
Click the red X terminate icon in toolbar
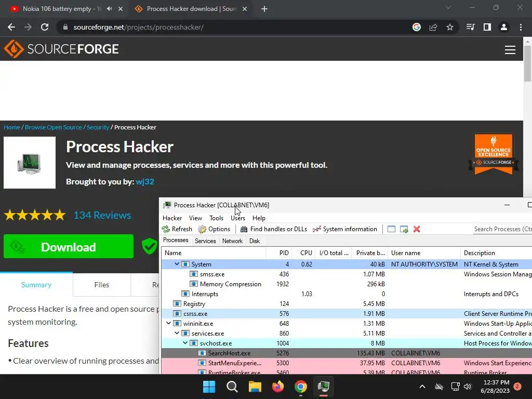(417, 229)
